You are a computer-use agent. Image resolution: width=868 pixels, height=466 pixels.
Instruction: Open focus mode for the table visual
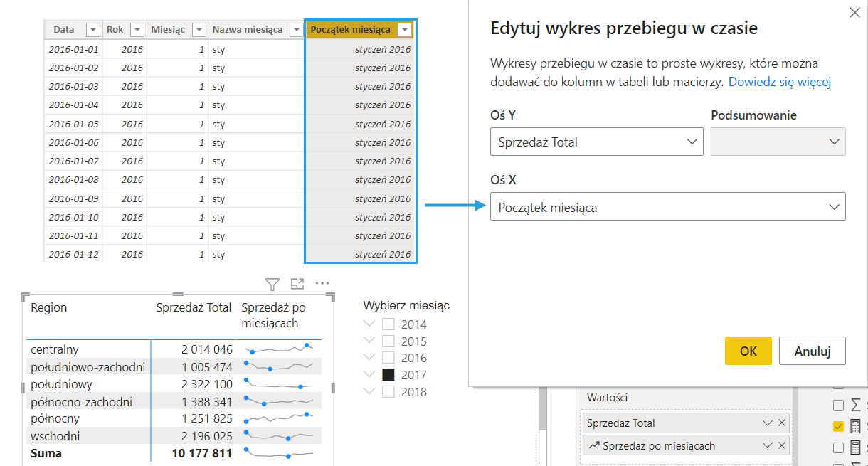(x=297, y=284)
